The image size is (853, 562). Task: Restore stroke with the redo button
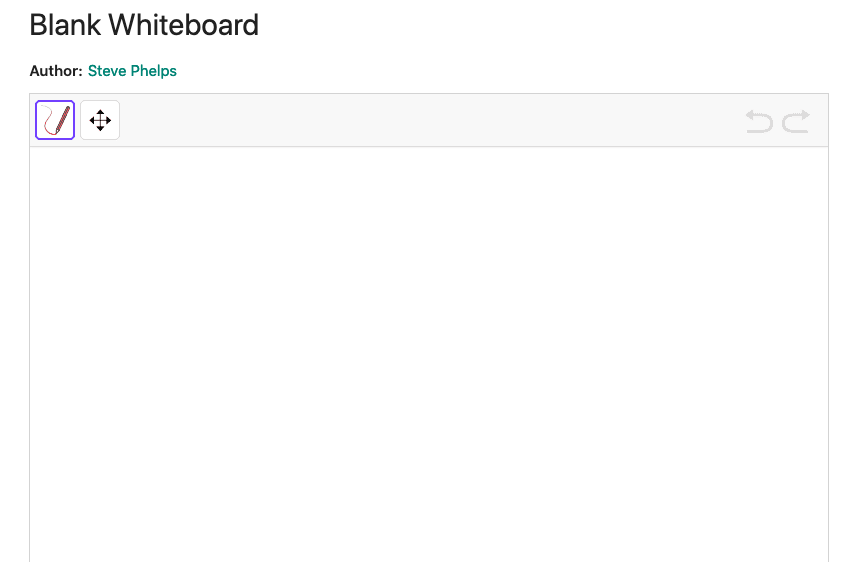796,121
